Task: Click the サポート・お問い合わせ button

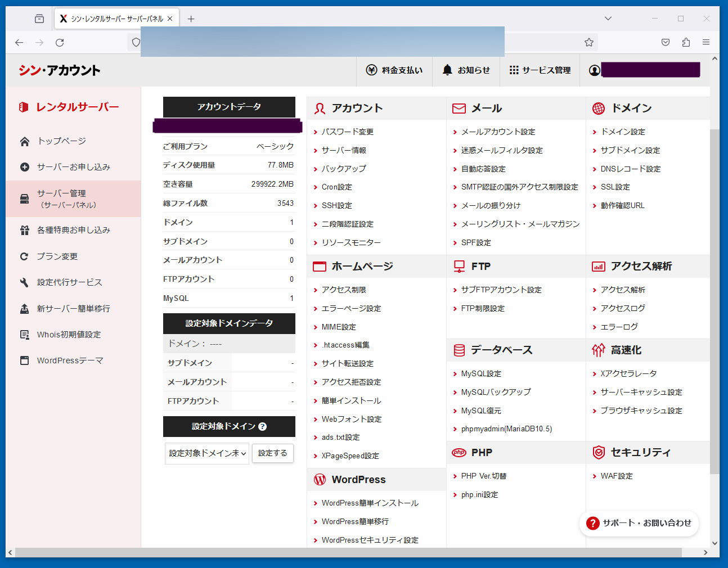Action: (639, 523)
